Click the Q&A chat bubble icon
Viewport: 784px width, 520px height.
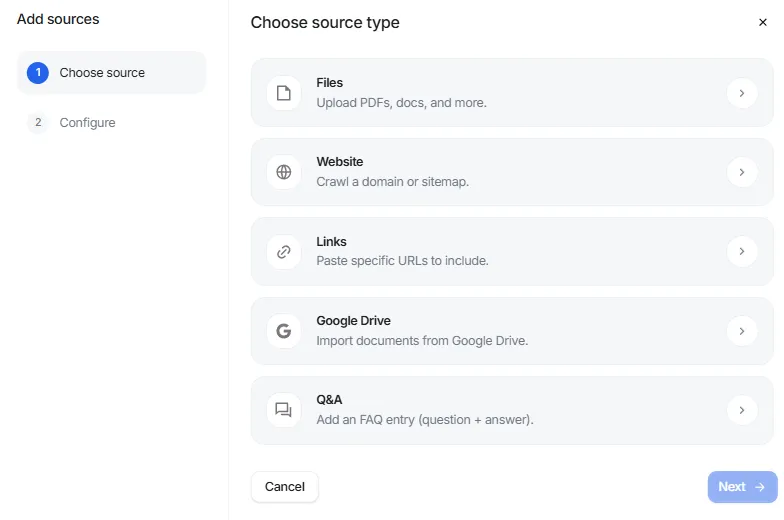(x=284, y=410)
